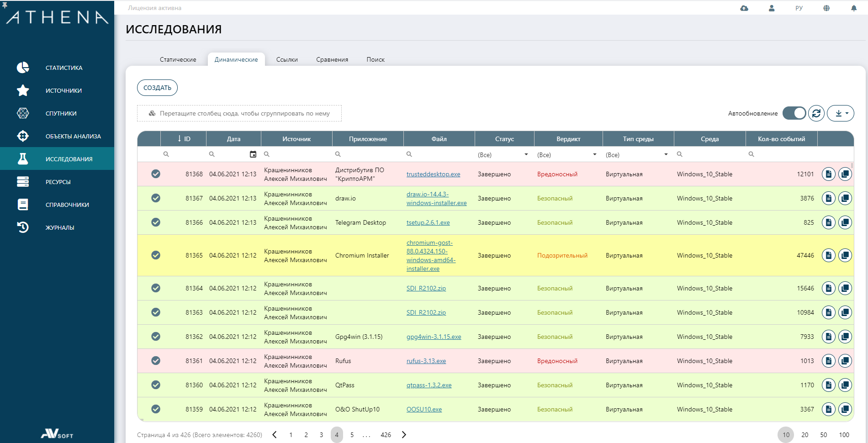The image size is (868, 443).
Task: Open the export download dropdown button
Action: (841, 113)
